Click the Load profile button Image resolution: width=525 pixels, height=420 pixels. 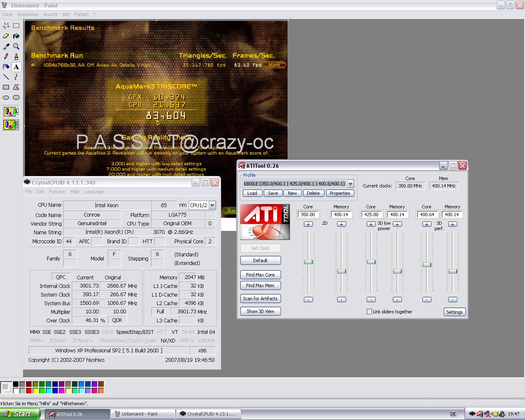252,193
